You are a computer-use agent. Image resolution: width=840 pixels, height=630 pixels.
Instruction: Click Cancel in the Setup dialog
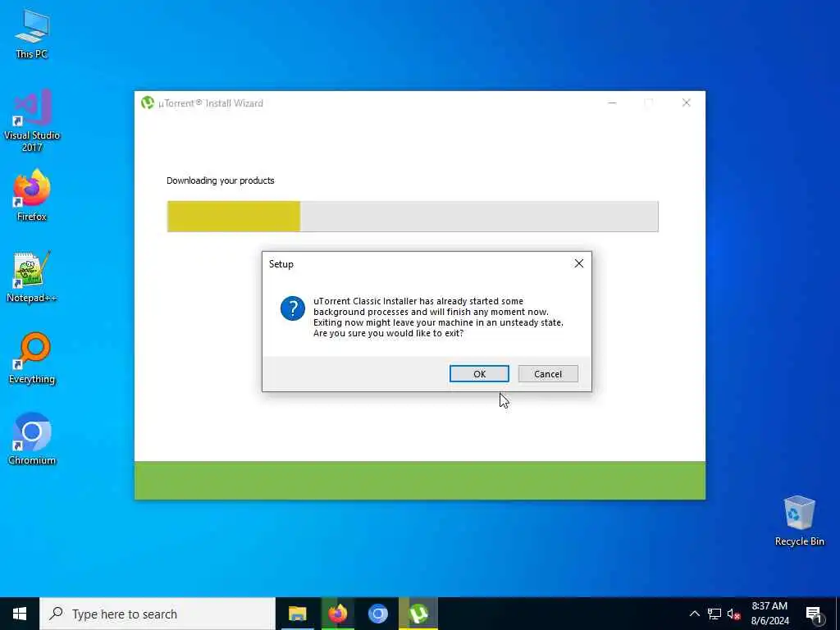coord(548,374)
